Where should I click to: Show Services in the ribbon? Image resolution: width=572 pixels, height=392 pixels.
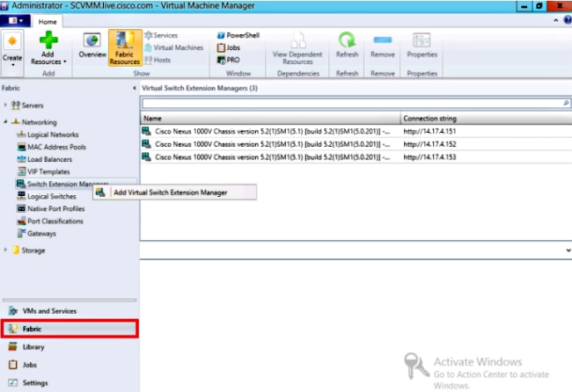coord(161,35)
